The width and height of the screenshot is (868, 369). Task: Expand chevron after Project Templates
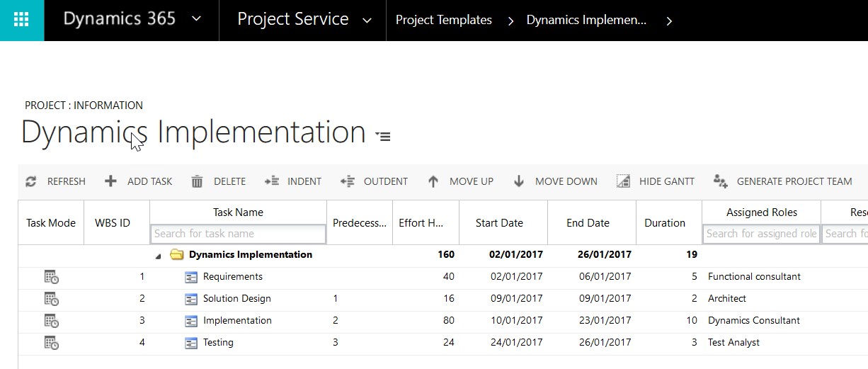coord(510,21)
